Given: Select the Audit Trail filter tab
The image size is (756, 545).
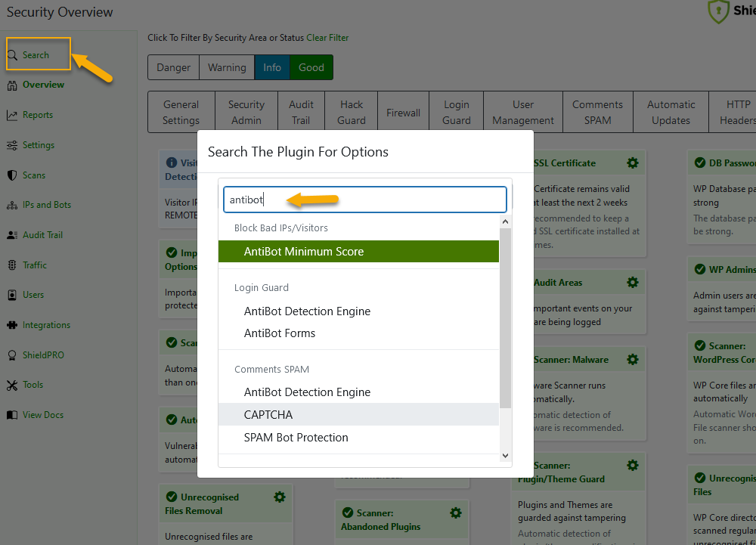Looking at the screenshot, I should point(301,112).
